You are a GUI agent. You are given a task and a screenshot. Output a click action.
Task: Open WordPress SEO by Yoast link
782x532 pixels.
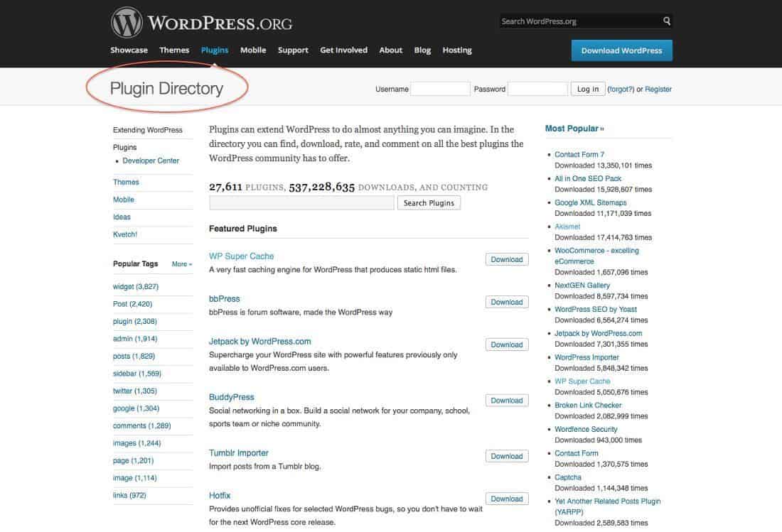[x=596, y=309]
